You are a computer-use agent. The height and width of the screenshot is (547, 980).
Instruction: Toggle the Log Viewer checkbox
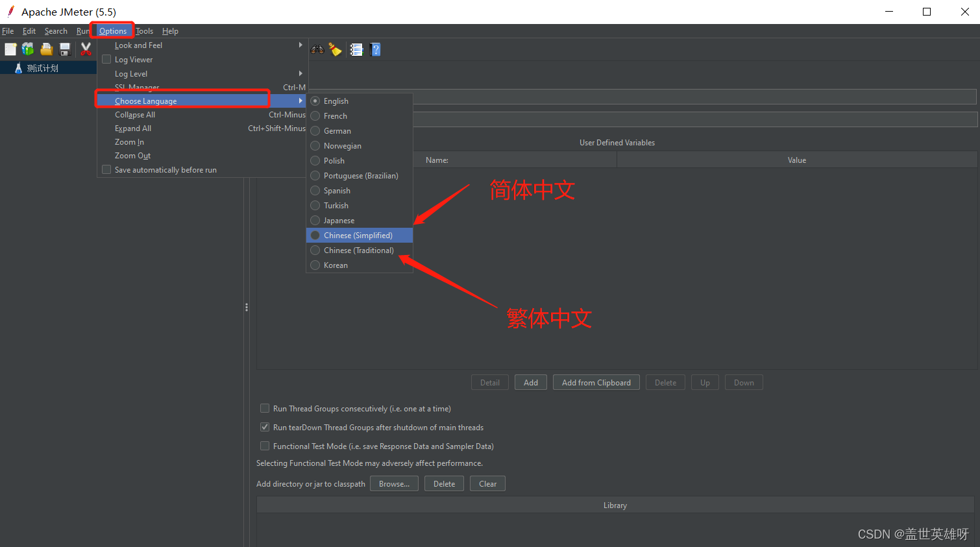pos(106,59)
